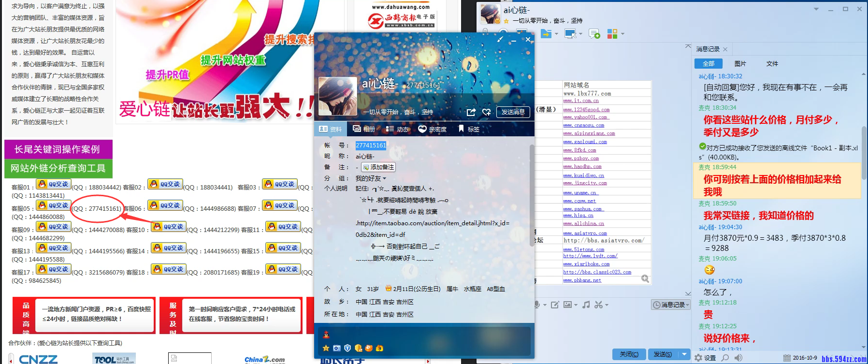Click the remote desktop monitor icon
868x364 pixels.
(x=570, y=34)
